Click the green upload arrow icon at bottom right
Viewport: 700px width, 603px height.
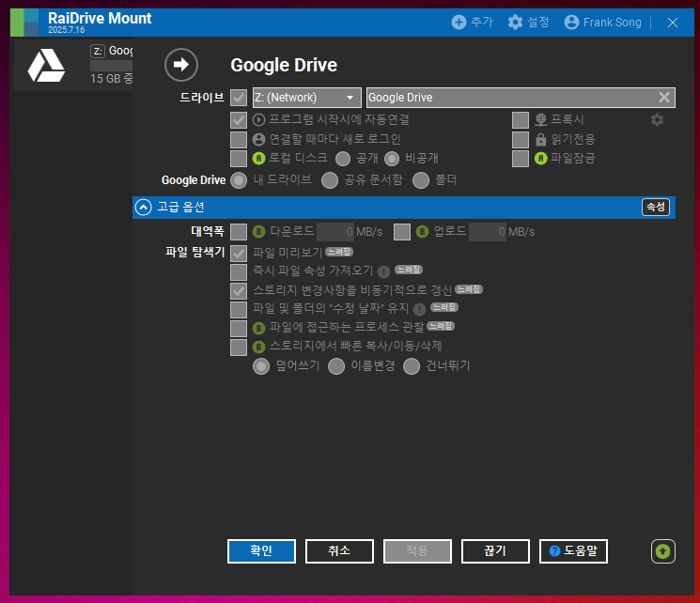[x=663, y=551]
